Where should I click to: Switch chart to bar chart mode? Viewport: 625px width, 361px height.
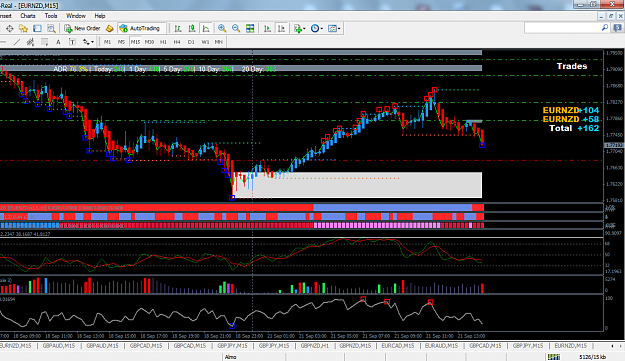pyautogui.click(x=178, y=28)
